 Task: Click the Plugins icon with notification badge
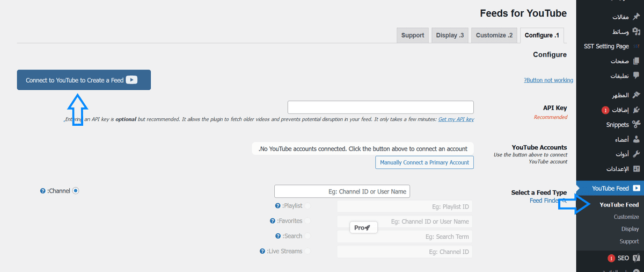tap(636, 110)
